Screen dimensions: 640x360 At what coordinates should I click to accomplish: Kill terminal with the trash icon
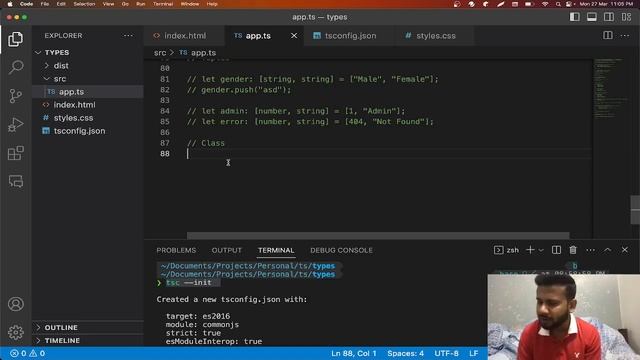point(573,250)
